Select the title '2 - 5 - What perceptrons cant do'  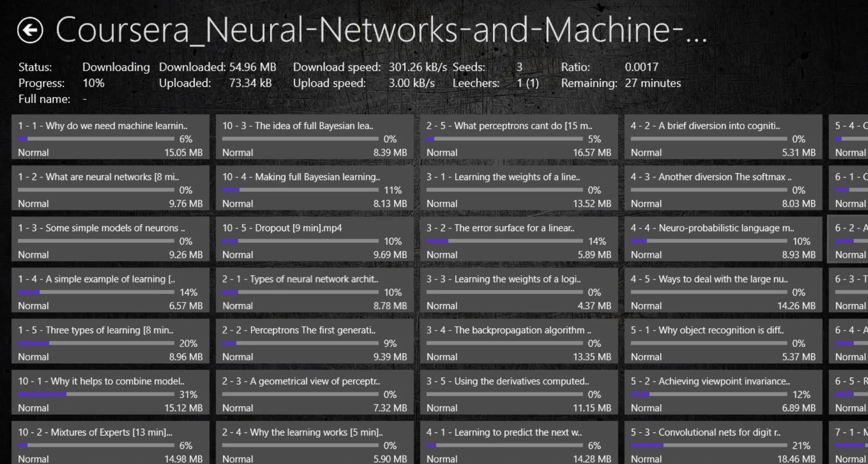[509, 126]
